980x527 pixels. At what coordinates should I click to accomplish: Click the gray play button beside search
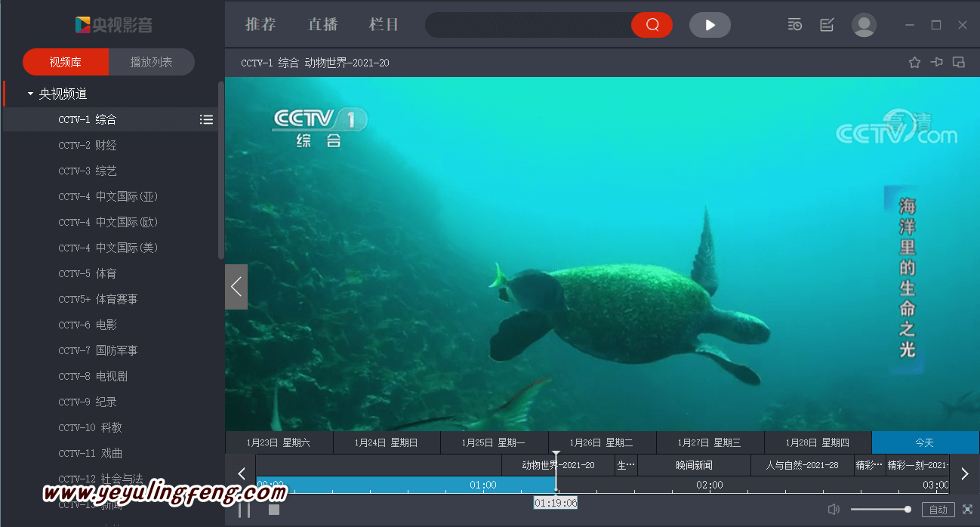point(710,25)
